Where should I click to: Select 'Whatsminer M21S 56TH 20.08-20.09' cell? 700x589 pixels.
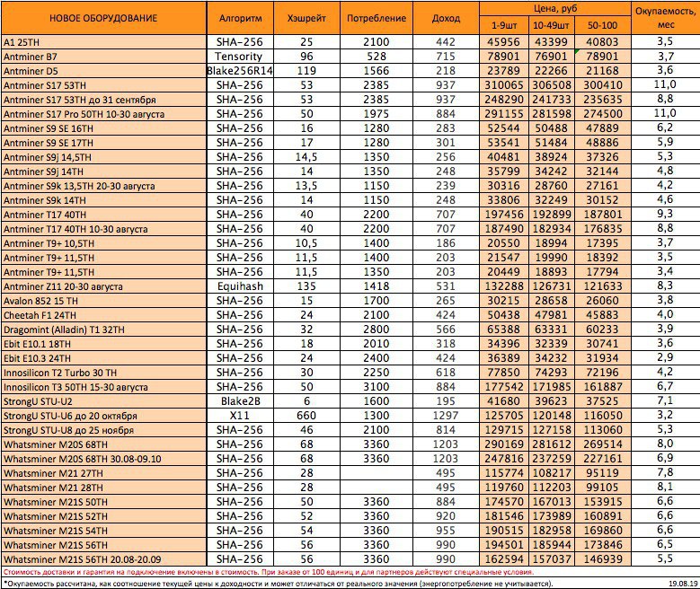coord(103,559)
